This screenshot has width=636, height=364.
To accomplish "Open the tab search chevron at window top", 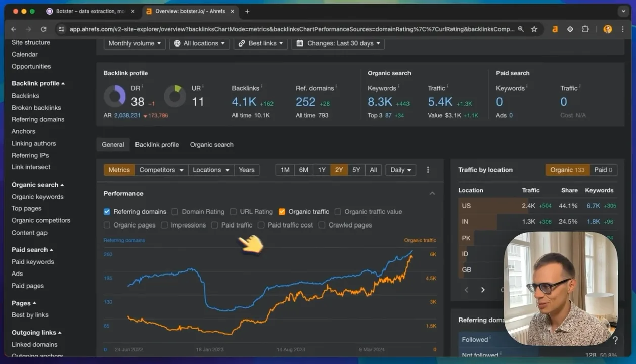I will [x=623, y=11].
